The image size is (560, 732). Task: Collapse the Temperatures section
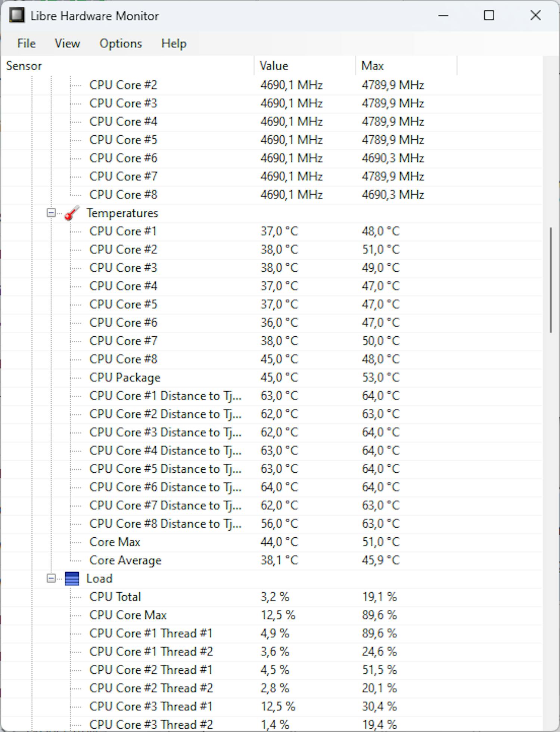pos(51,213)
